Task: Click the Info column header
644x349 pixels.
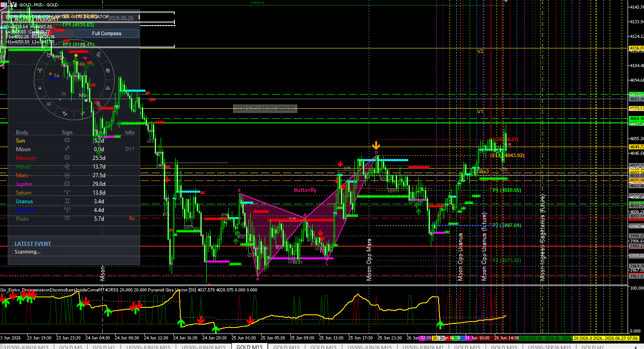Action: (130, 132)
